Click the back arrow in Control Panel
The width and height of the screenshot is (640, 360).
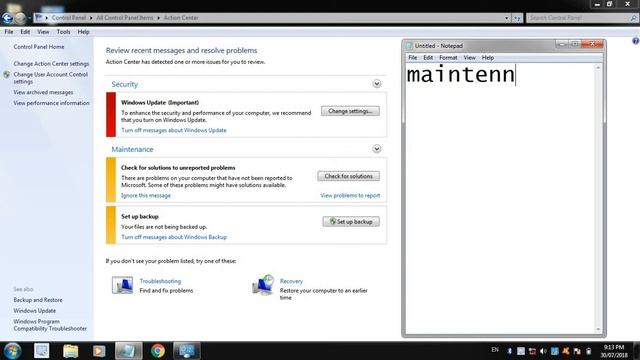[x=7, y=18]
